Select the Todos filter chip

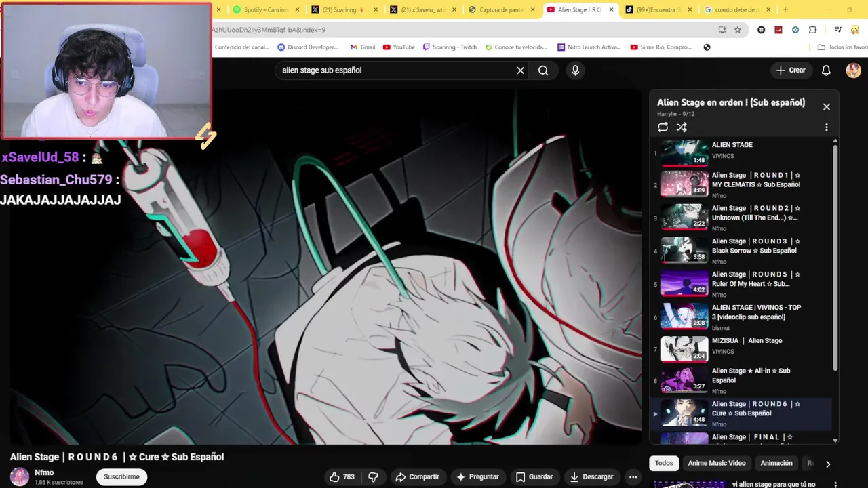pyautogui.click(x=664, y=464)
